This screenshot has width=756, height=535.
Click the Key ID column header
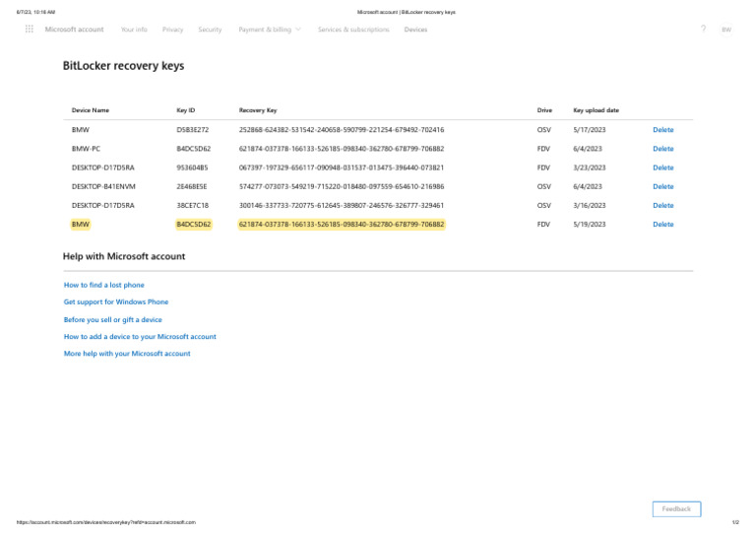click(x=186, y=110)
